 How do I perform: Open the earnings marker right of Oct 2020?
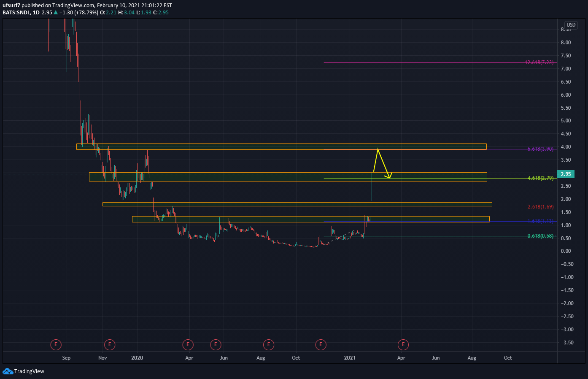click(x=321, y=345)
